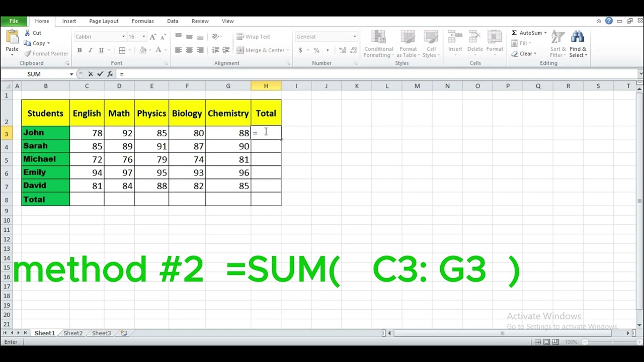Click the Enter checkmark in formula bar
This screenshot has height=362, width=644.
point(100,74)
